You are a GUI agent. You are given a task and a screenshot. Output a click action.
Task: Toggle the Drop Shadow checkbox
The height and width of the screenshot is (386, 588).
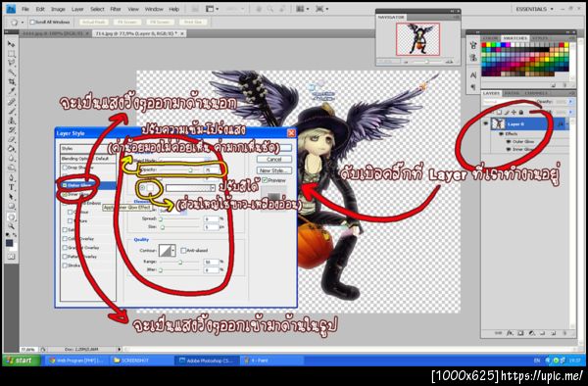coord(65,168)
